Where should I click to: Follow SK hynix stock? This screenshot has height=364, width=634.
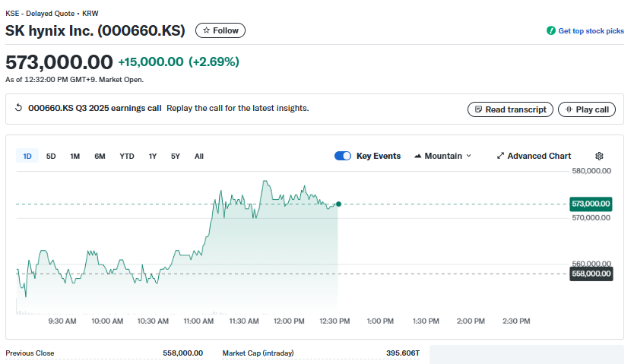click(220, 30)
